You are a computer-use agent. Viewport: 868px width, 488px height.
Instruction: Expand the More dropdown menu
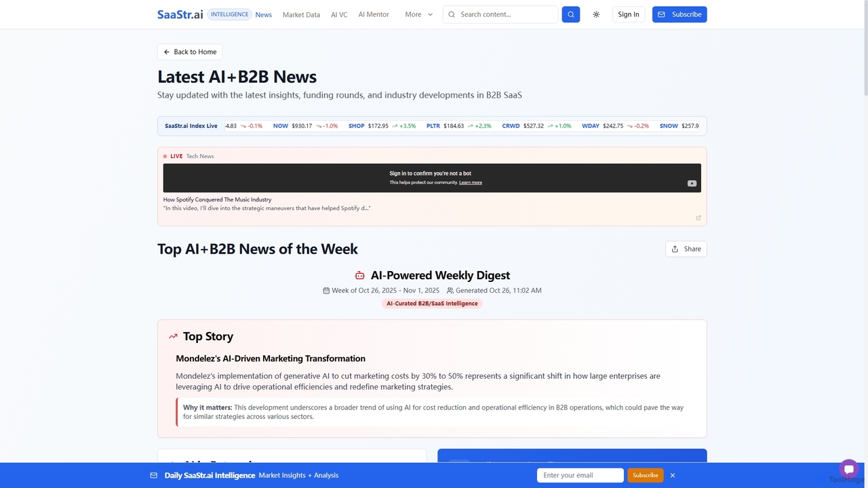pyautogui.click(x=419, y=14)
